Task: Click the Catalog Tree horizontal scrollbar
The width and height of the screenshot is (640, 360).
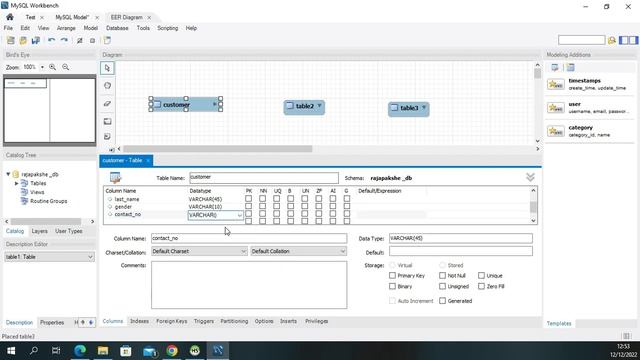Action: click(x=46, y=221)
